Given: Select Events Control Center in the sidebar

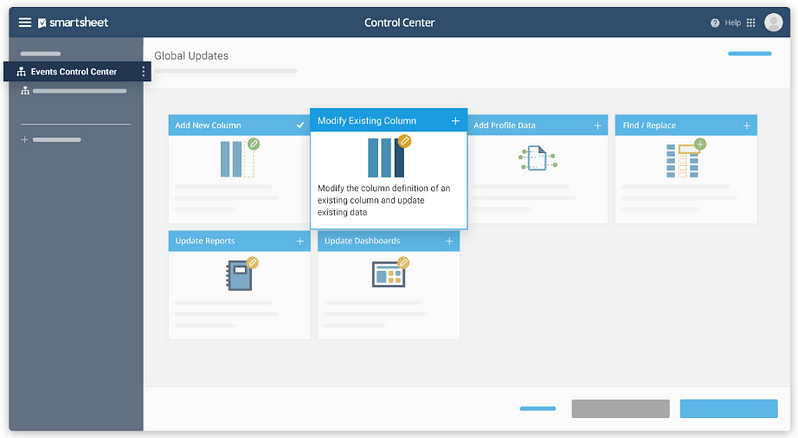Looking at the screenshot, I should [76, 72].
